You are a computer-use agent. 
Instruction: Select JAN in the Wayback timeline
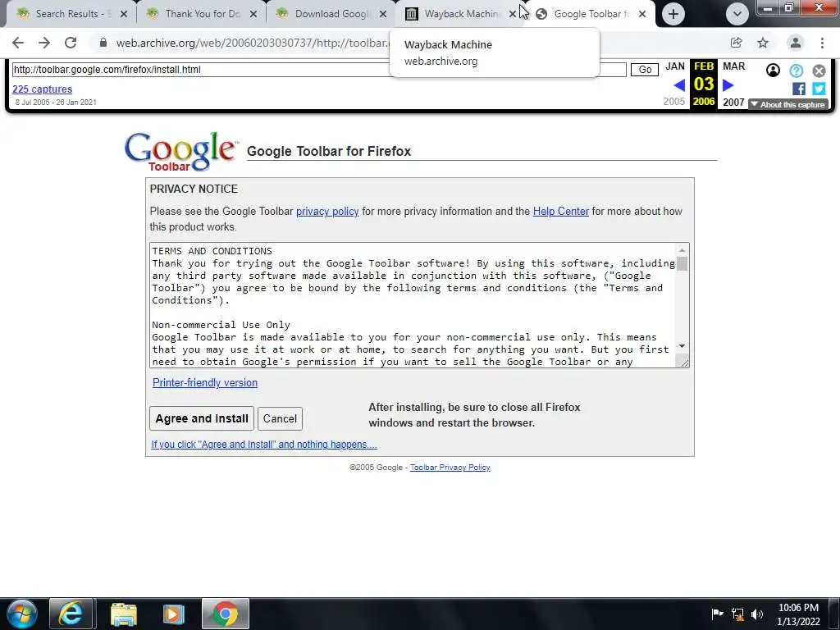(x=675, y=66)
